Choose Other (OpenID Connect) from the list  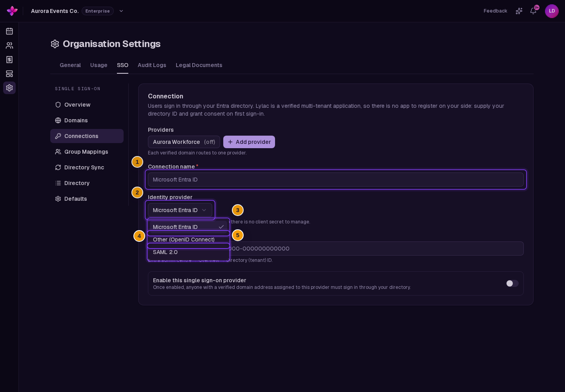coord(188,240)
